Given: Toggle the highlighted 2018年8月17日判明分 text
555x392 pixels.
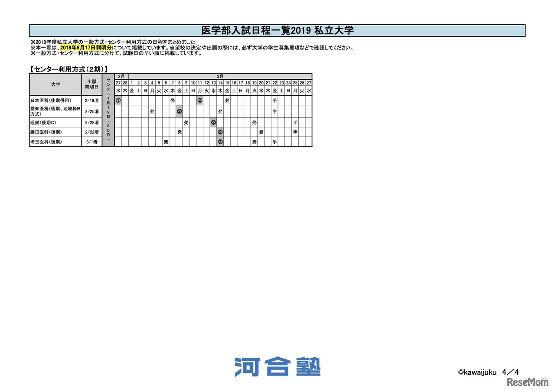Looking at the screenshot, I should coord(85,48).
